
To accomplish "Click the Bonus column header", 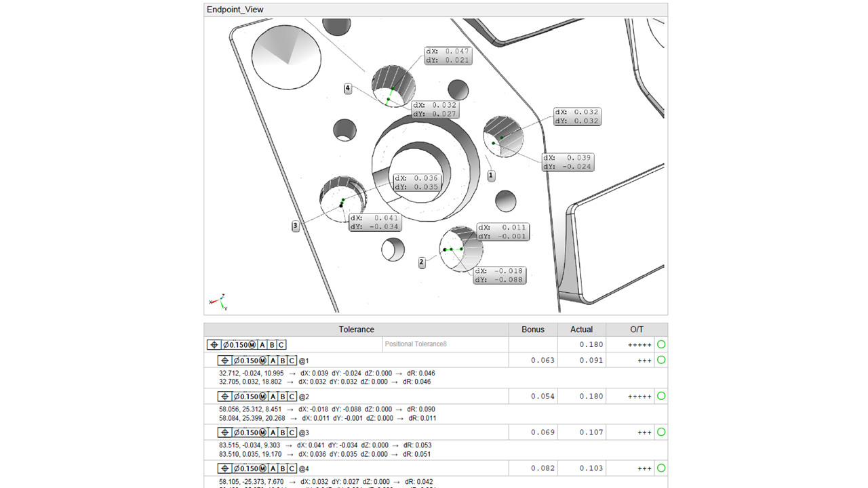I will pos(533,329).
